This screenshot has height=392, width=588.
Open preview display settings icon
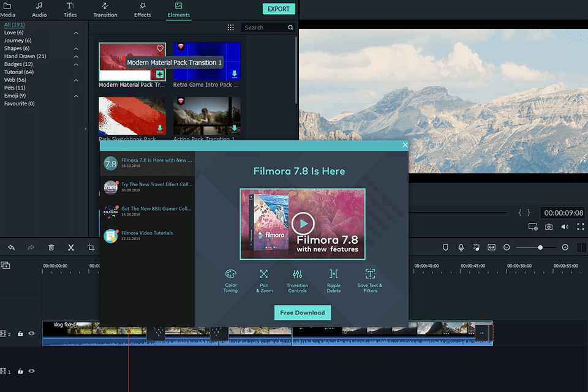coord(533,227)
